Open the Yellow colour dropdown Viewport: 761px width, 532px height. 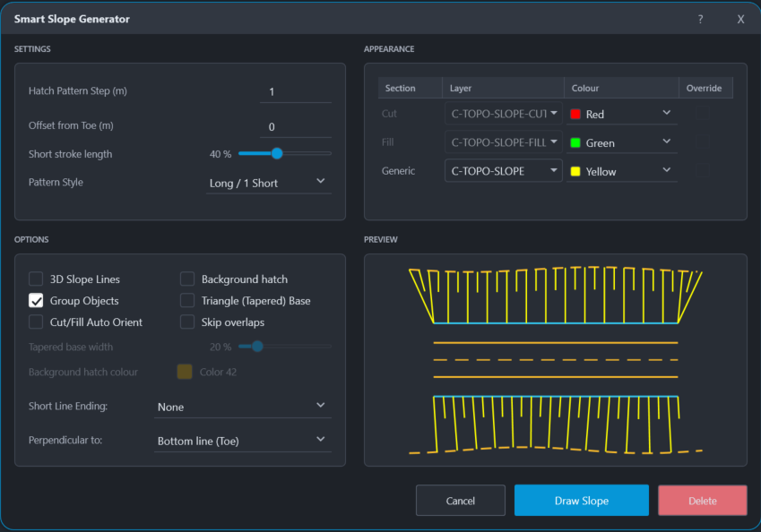point(622,171)
